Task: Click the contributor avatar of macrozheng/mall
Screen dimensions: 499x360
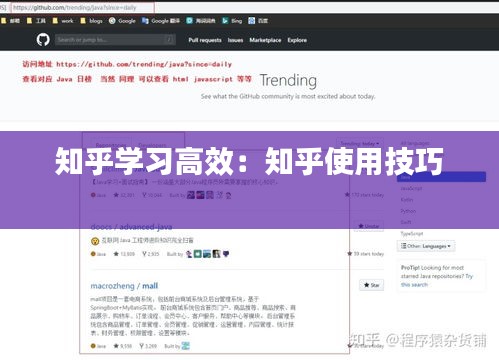Action: pos(185,346)
